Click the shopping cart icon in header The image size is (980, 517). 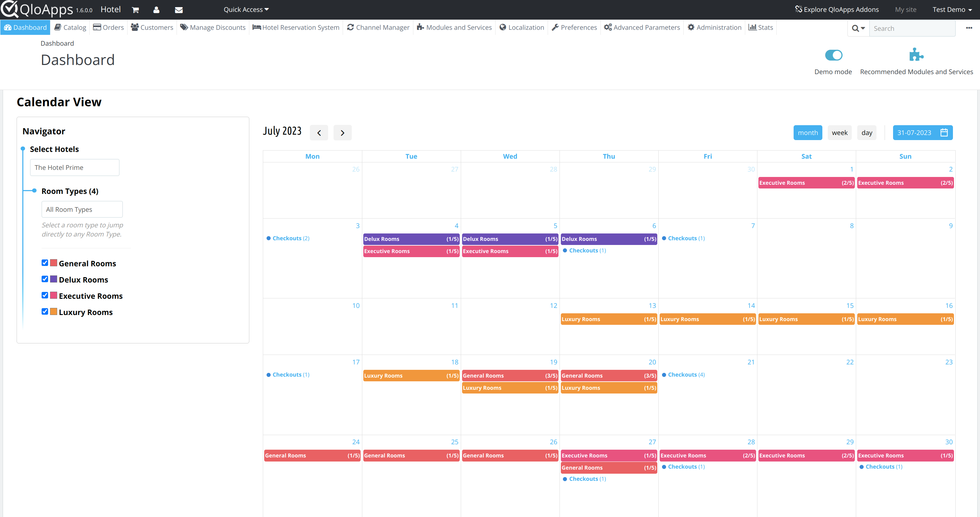tap(135, 10)
